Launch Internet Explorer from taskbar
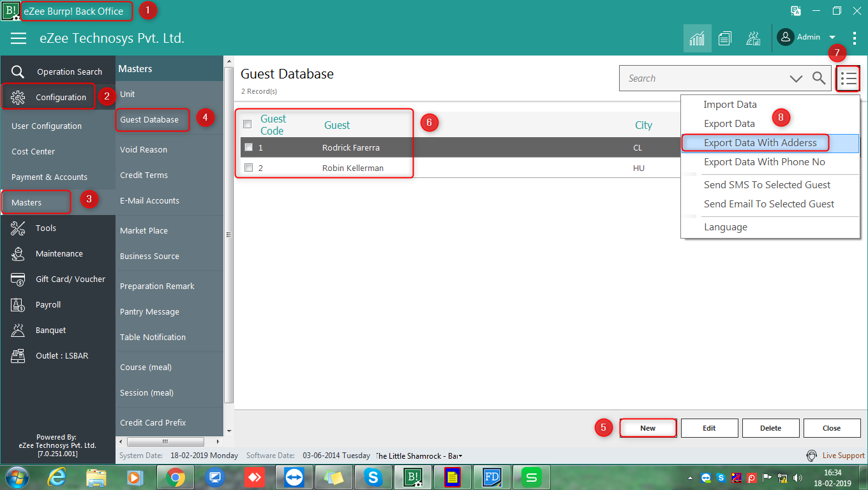Viewport: 868px width, 490px height. coord(58,477)
